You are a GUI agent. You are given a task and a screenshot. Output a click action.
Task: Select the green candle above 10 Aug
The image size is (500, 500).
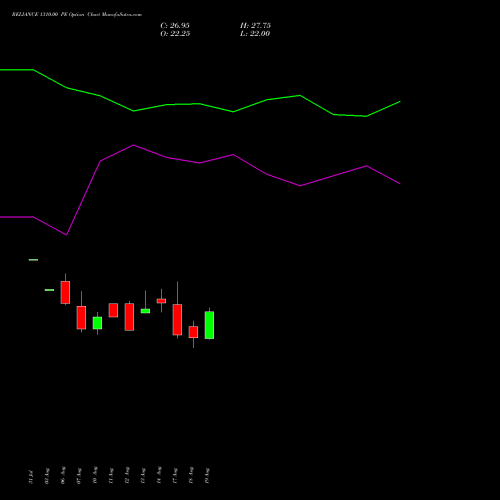(x=97, y=323)
